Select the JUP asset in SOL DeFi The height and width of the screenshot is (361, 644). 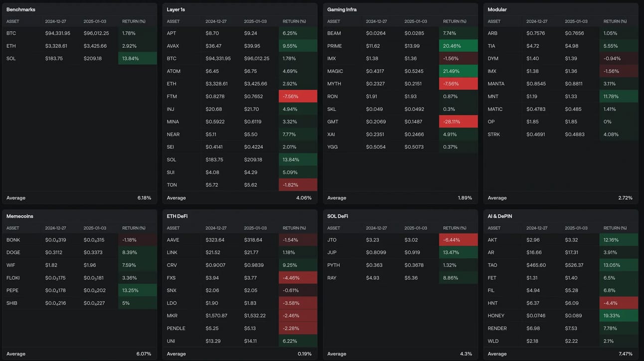[331, 252]
